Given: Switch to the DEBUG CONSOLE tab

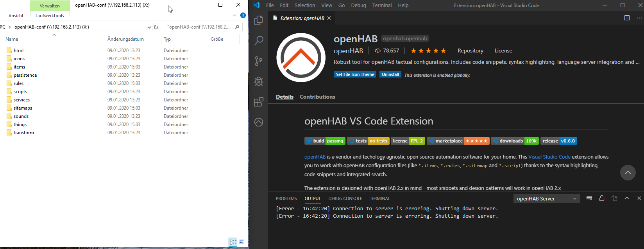Looking at the screenshot, I should pos(345,198).
